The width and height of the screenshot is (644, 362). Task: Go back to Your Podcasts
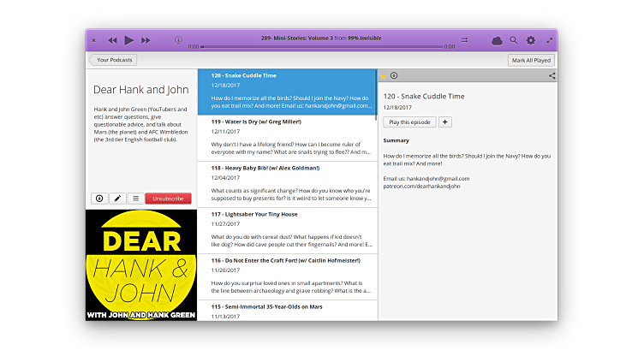point(113,60)
